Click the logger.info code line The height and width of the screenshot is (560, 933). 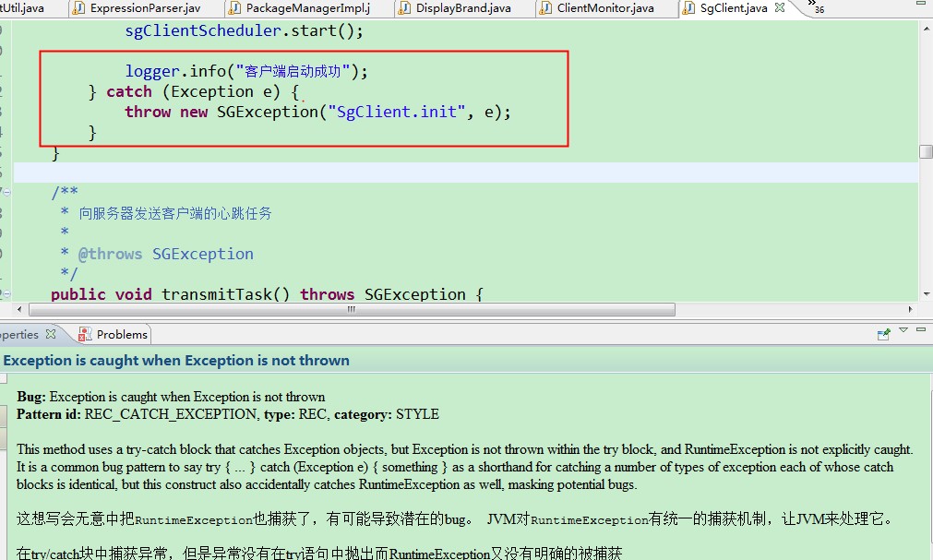tap(246, 71)
